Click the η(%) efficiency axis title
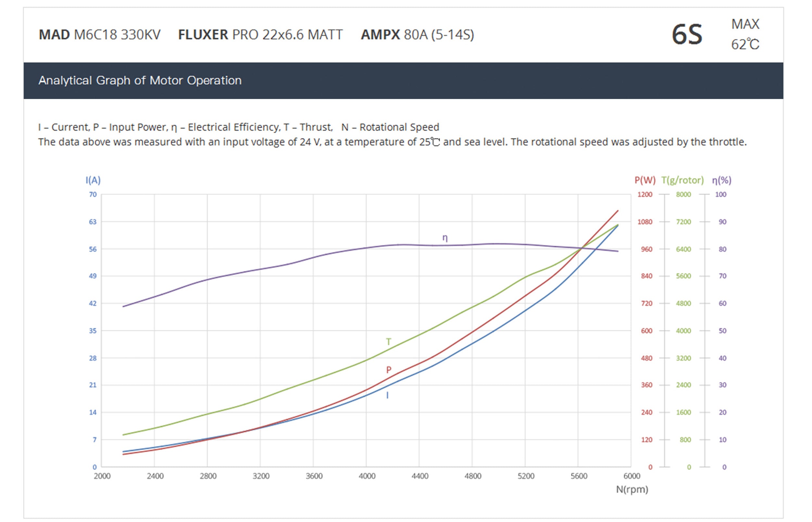 point(721,180)
